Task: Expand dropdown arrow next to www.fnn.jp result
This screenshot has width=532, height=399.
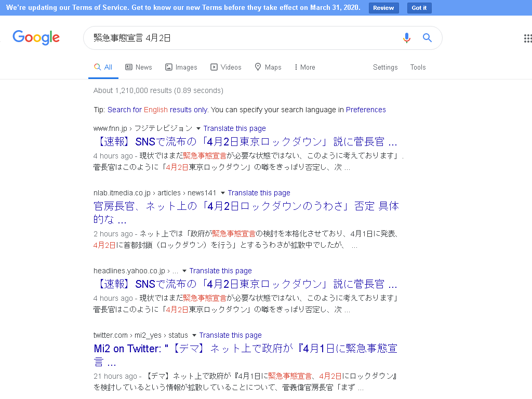Action: (198, 128)
